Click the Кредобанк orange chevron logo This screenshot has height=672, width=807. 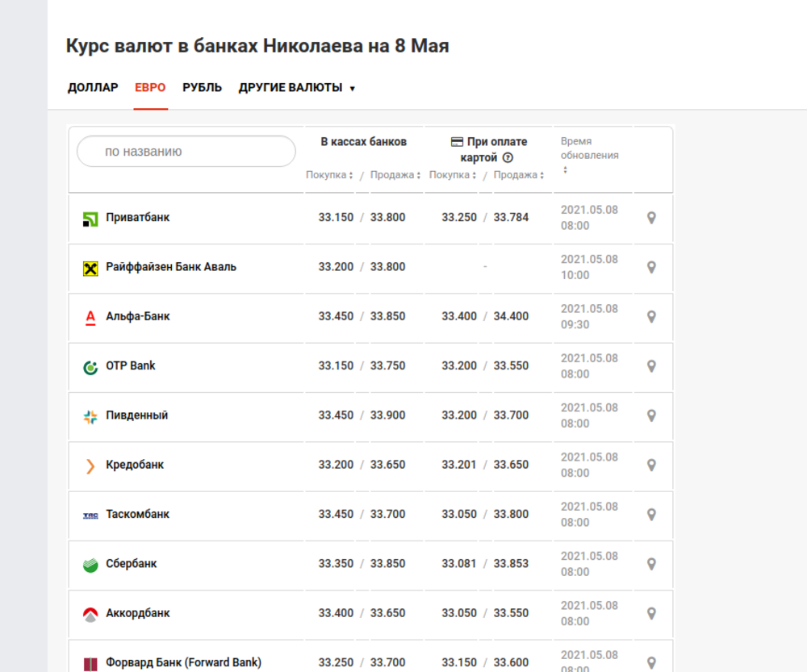90,466
